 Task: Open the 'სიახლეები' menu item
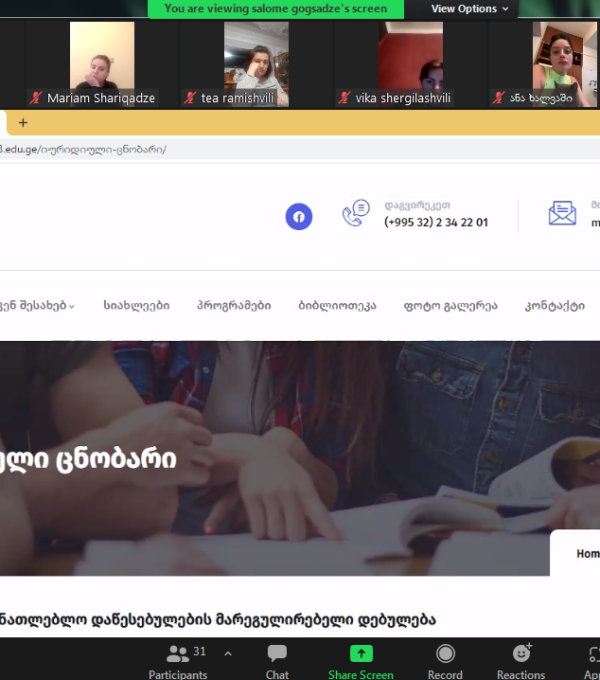click(137, 305)
